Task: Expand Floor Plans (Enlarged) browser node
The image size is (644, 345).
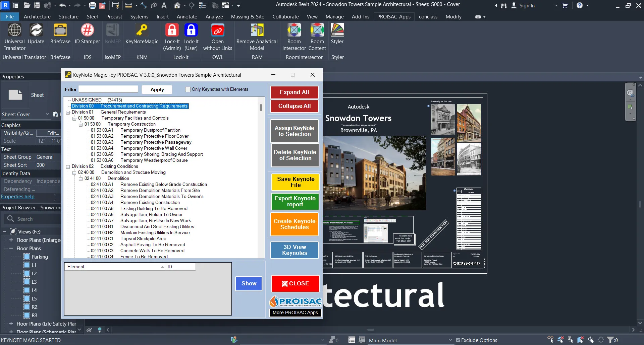Action: click(11, 240)
